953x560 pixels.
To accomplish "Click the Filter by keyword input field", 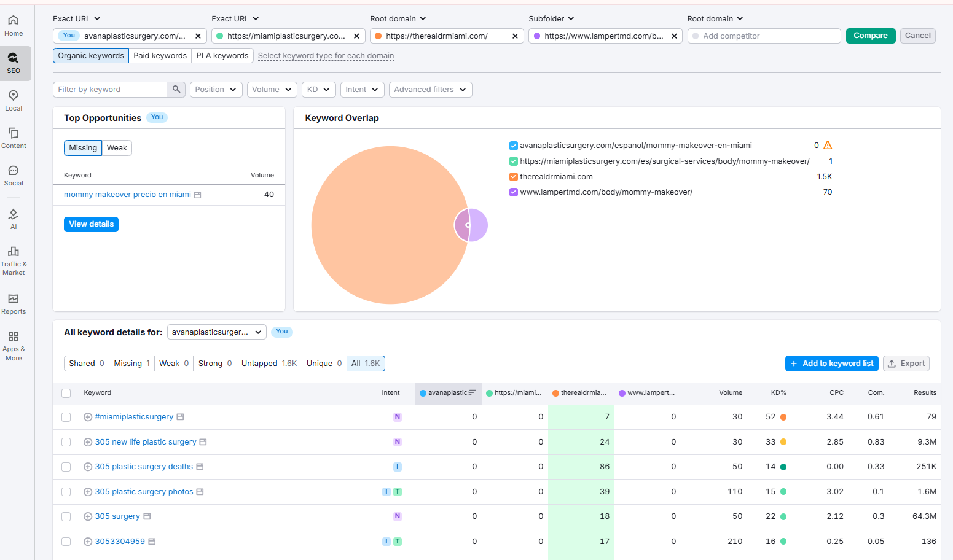I will 110,90.
